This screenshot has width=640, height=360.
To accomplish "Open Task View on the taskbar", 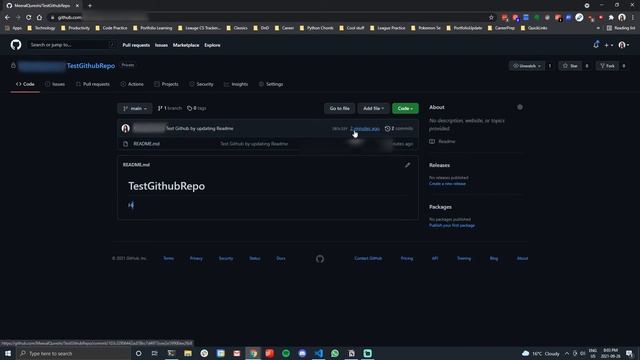I will (154, 353).
